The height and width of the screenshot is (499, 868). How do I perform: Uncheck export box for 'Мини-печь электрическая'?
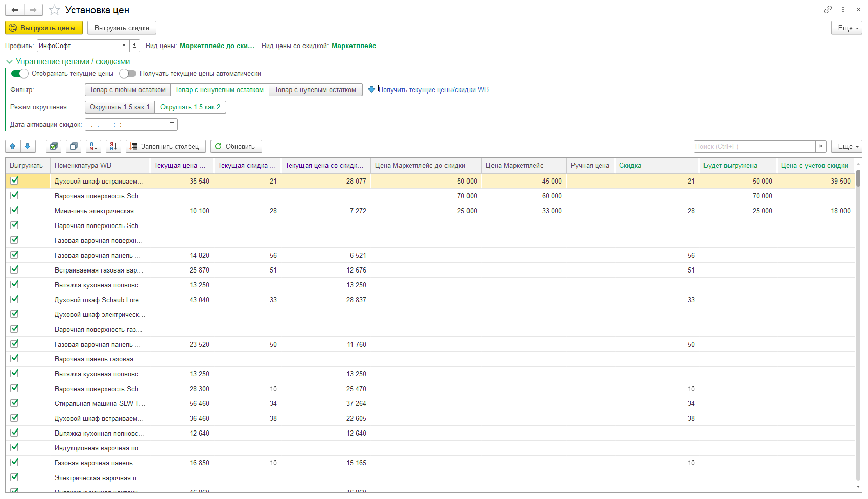14,210
